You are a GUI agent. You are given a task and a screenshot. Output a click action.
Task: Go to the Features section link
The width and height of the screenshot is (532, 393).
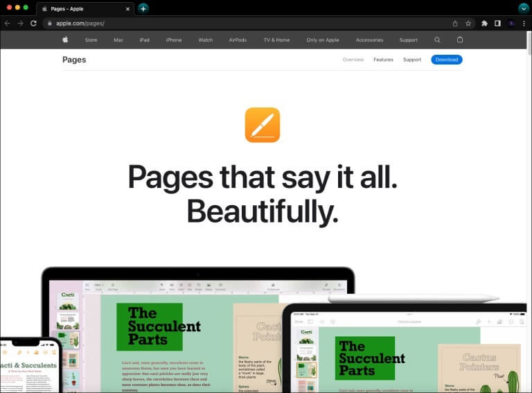pos(383,60)
